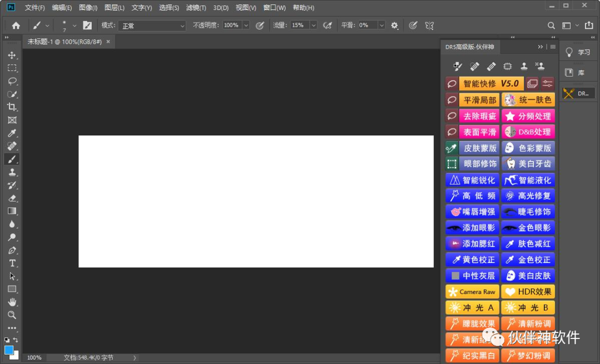This screenshot has width=600, height=364.
Task: Select the Pen tool
Action: (x=12, y=250)
